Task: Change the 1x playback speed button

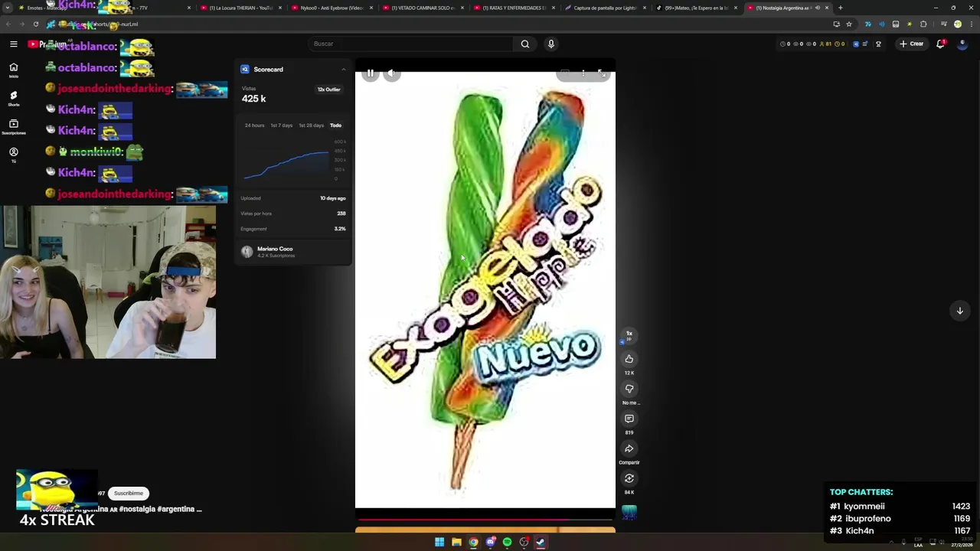Action: tap(629, 334)
